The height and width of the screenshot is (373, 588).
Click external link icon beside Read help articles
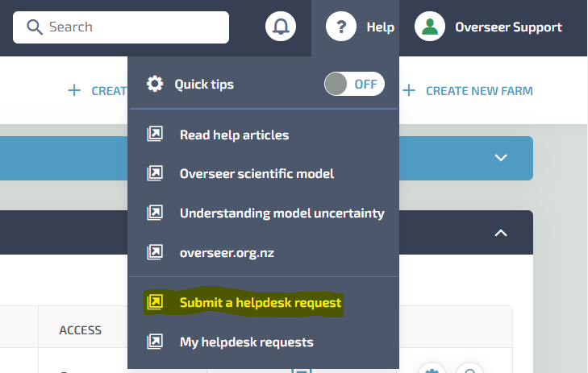(x=155, y=134)
